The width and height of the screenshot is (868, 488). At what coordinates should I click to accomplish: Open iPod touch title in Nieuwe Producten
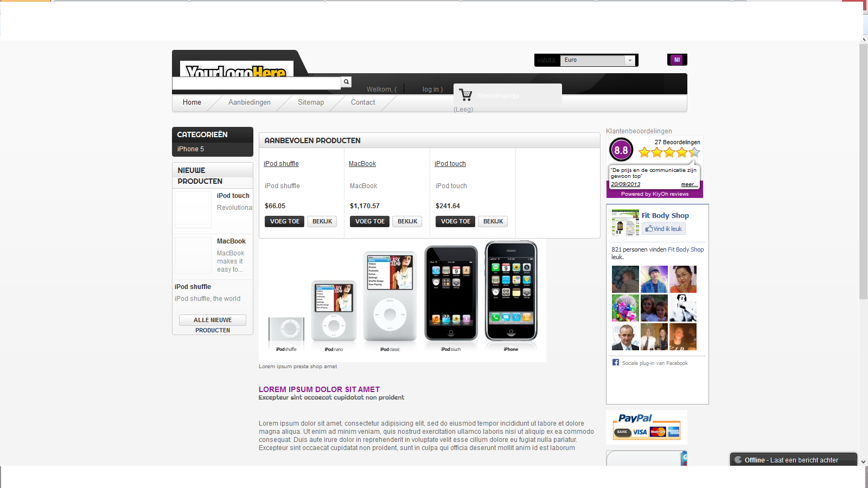(x=233, y=196)
